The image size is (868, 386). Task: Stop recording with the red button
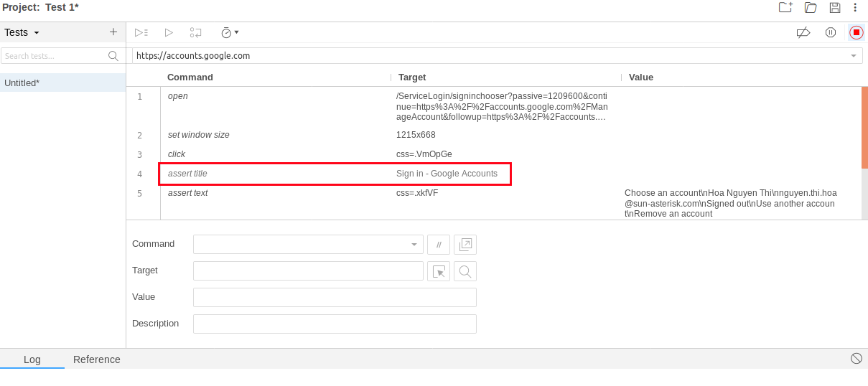click(856, 32)
